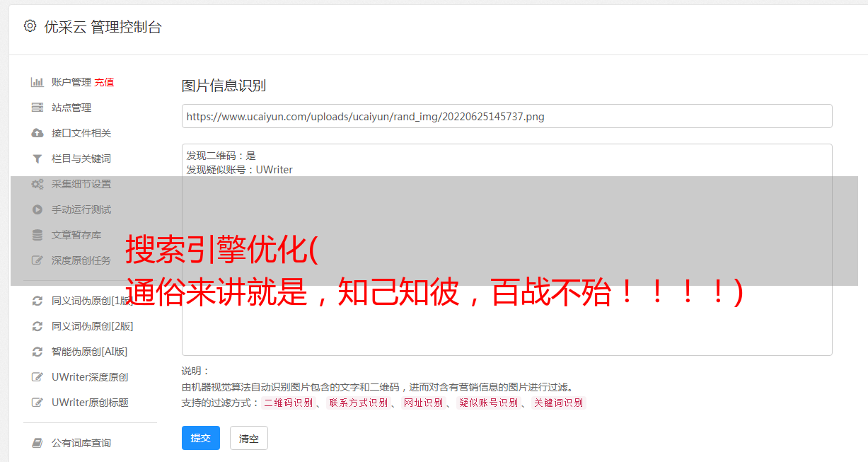Click the refresh icon for 同义词伪原创[1版]
This screenshot has height=462, width=868.
pyautogui.click(x=37, y=301)
